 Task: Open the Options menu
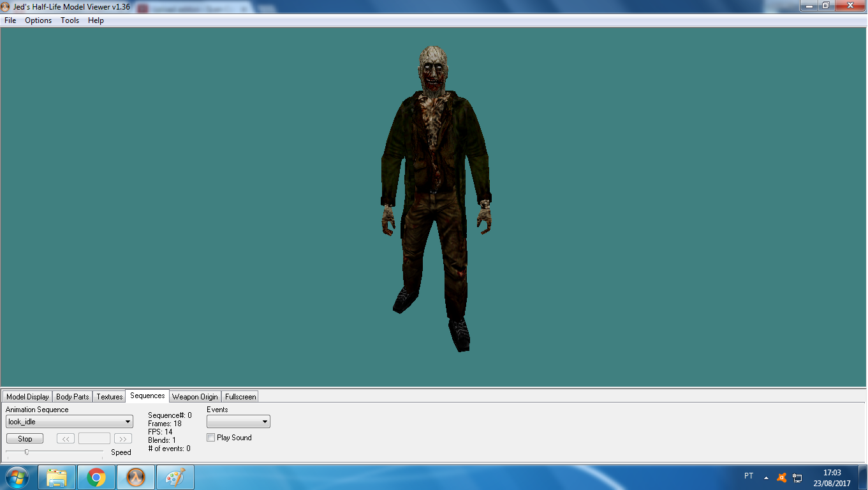[38, 20]
